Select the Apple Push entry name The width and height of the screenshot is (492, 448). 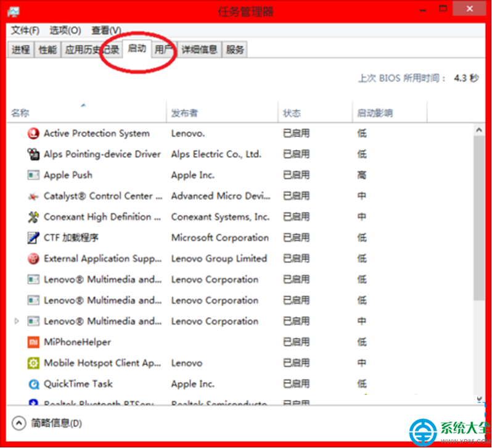(68, 175)
